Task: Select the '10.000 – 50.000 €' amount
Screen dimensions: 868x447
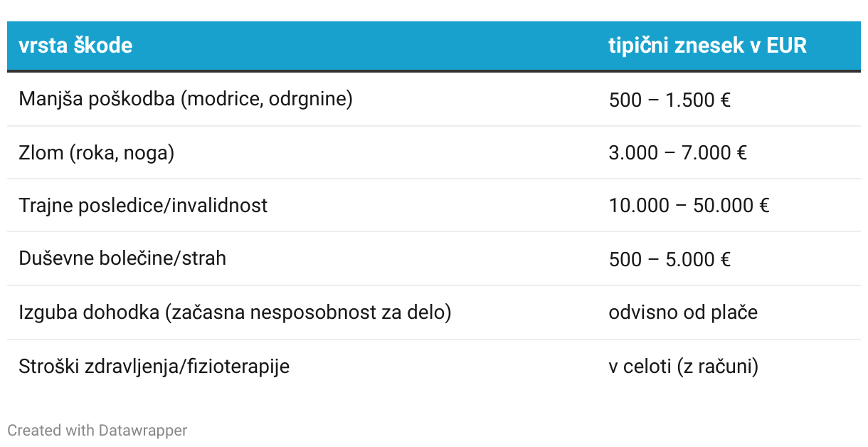Action: click(x=689, y=205)
